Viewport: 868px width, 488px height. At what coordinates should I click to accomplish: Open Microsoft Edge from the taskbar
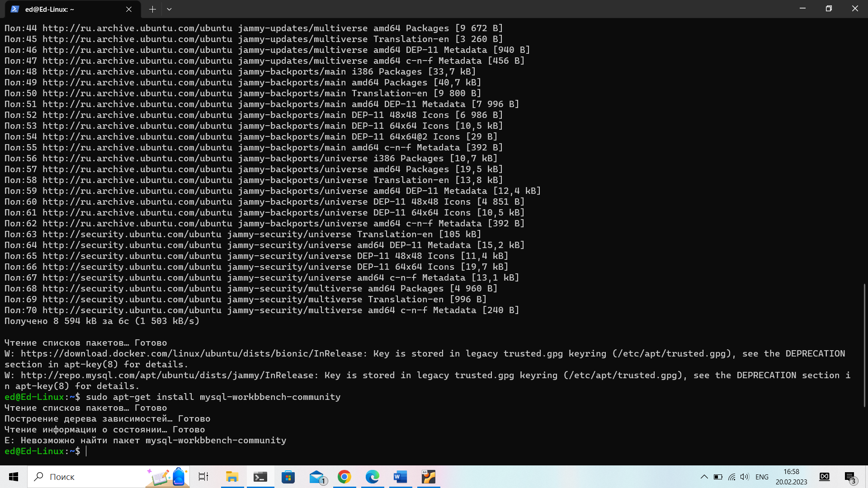[373, 477]
